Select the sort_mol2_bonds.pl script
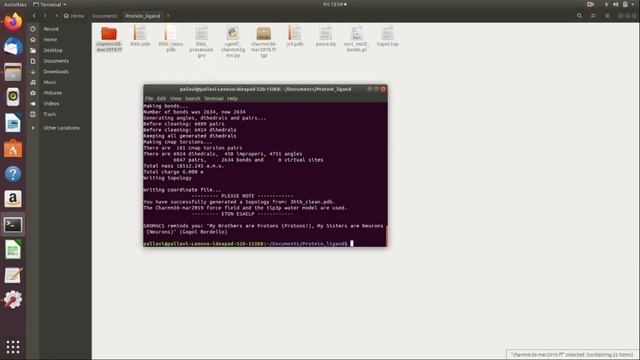 tap(356, 38)
